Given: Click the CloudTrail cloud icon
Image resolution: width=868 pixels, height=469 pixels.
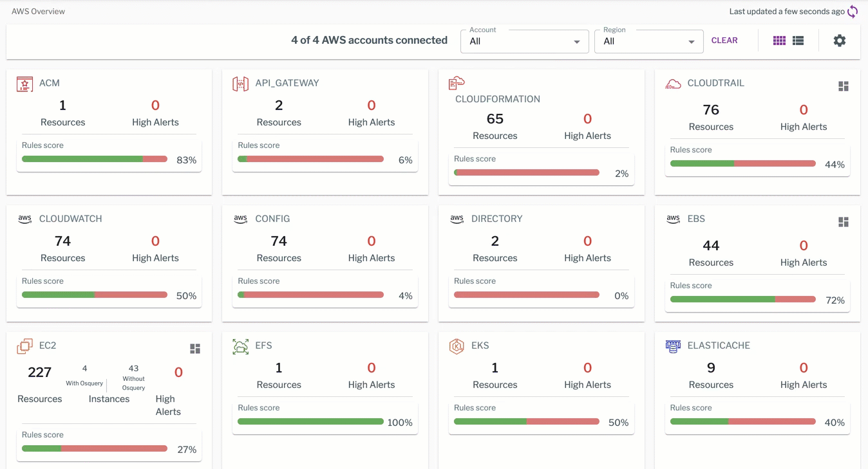Looking at the screenshot, I should (x=673, y=84).
